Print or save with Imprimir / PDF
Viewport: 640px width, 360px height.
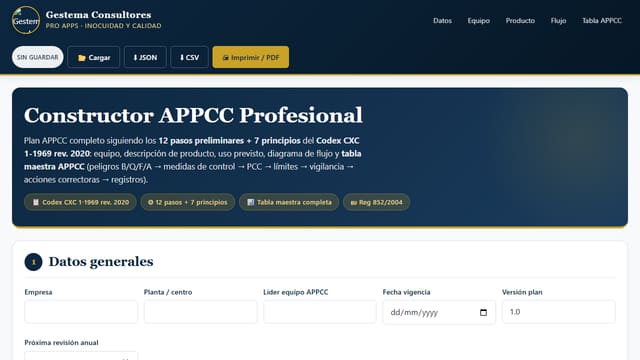(x=251, y=58)
